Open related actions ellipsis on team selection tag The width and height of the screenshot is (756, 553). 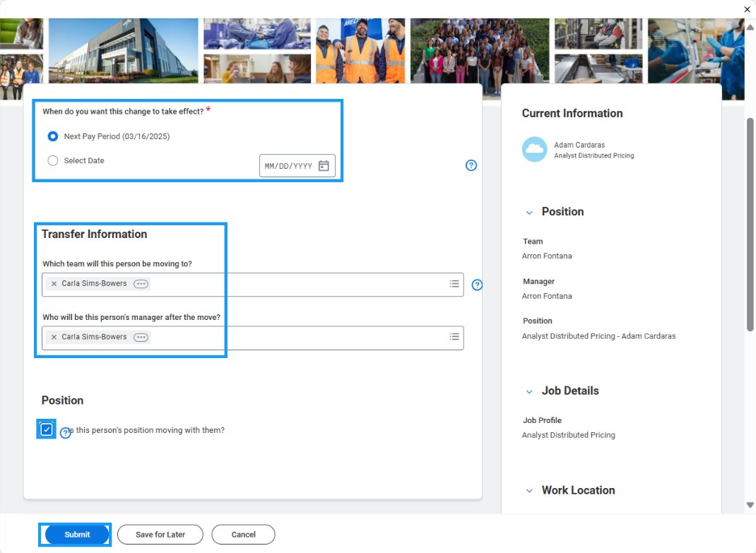[140, 284]
